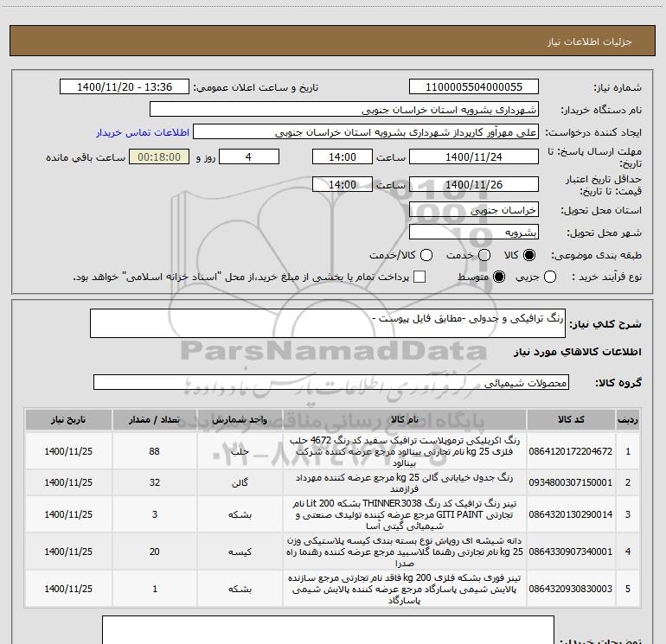Image resolution: width=666 pixels, height=644 pixels.
Task: Click the شماره نیاز field 1100005504000055
Action: 474,87
